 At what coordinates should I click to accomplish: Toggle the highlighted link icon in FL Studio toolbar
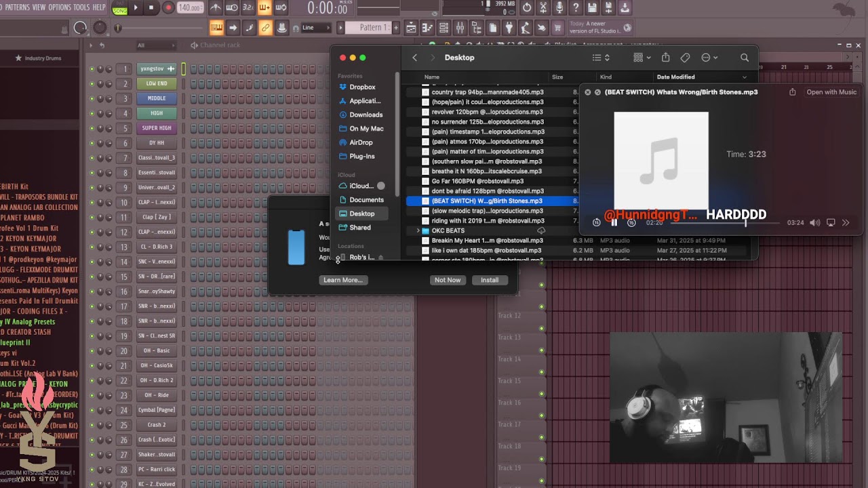[x=265, y=28]
